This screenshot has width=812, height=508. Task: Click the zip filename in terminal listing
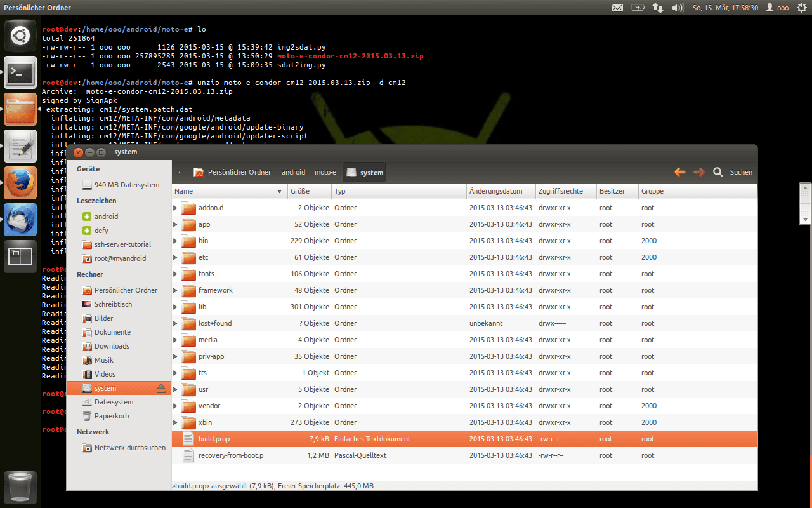[x=350, y=56]
